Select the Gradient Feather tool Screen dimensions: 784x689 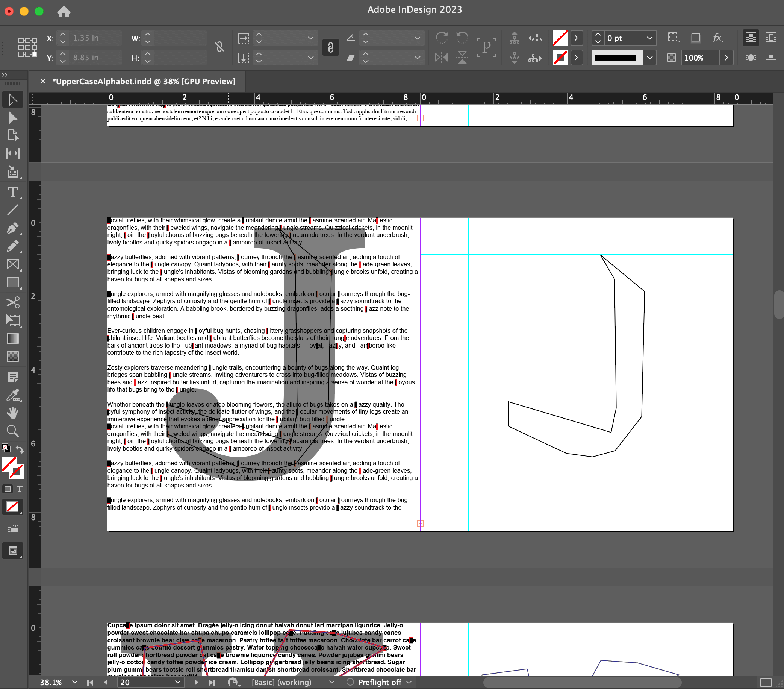click(13, 357)
